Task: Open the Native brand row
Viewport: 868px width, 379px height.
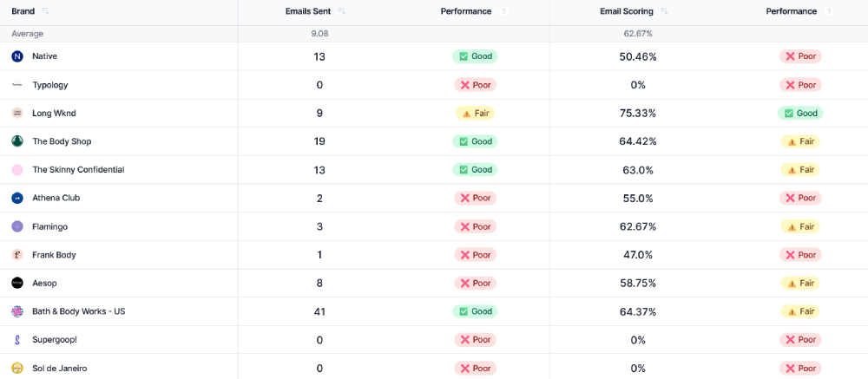Action: (x=434, y=56)
